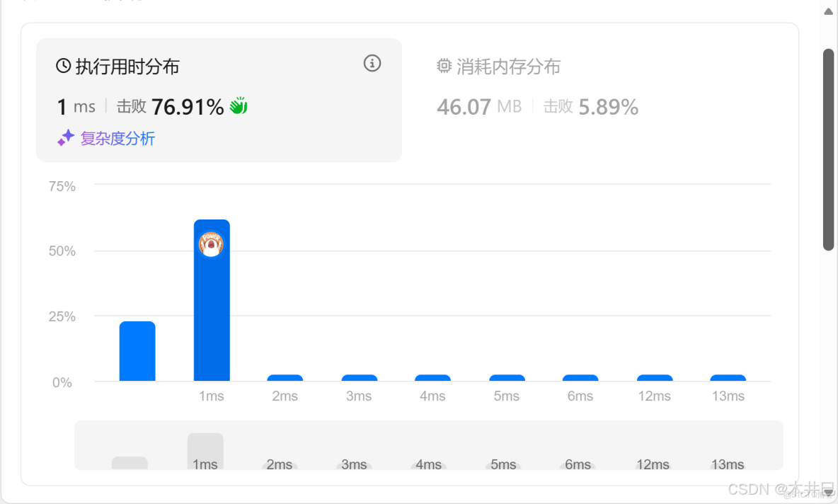
Task: Click the green clapping hands emoji after 76.91%
Action: click(x=237, y=104)
